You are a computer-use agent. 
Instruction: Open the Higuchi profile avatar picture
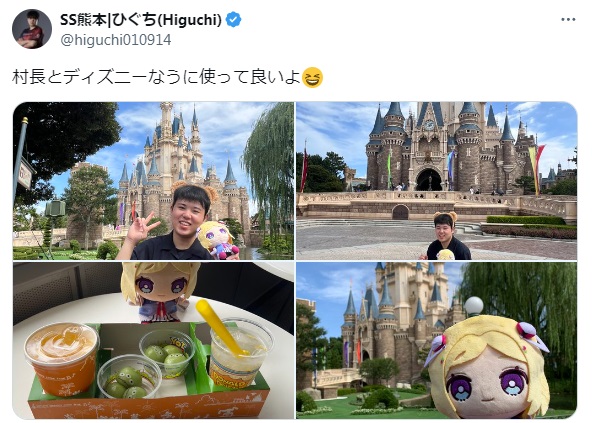pyautogui.click(x=32, y=29)
